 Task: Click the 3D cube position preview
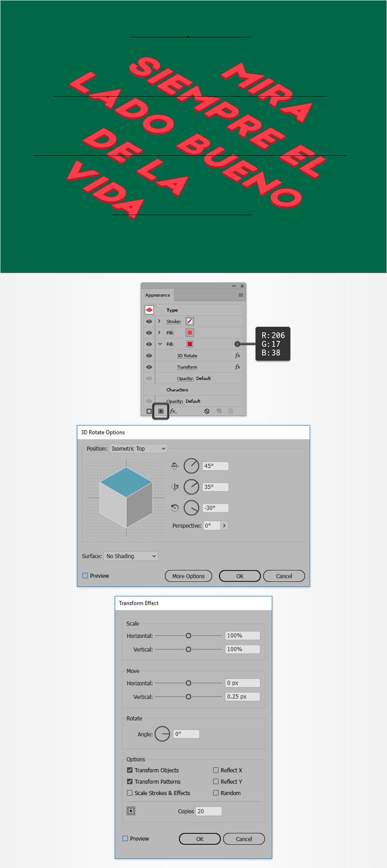[x=126, y=497]
